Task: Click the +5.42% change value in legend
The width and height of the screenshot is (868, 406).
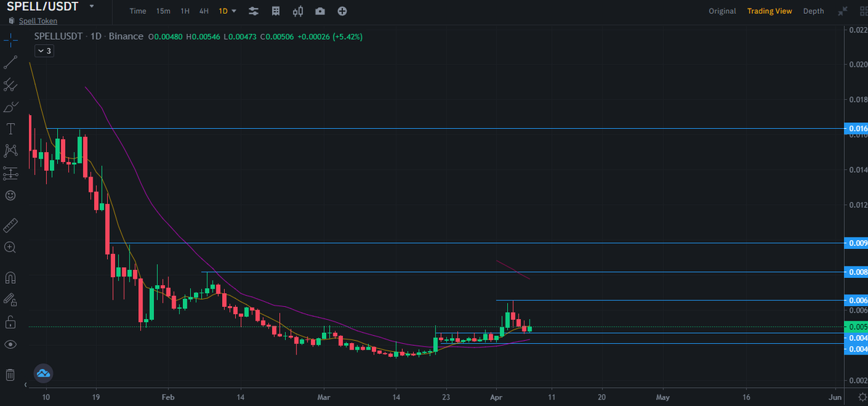Action: [347, 36]
